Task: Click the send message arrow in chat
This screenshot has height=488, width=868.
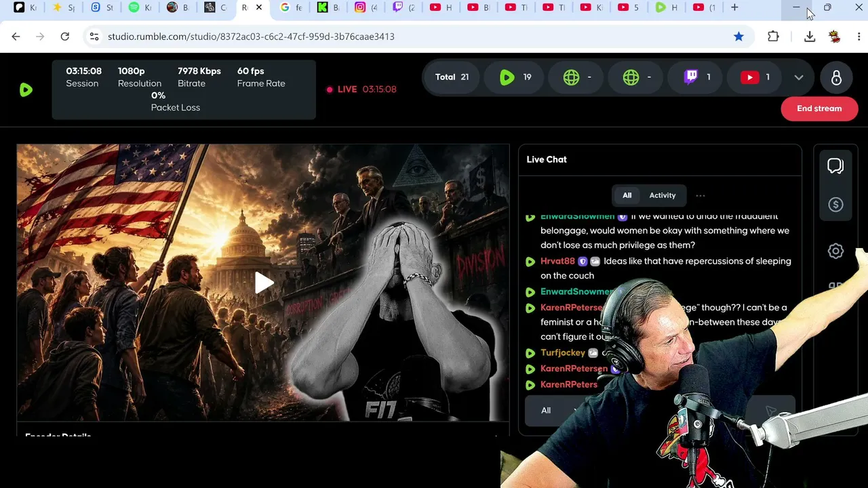Action: click(x=770, y=411)
